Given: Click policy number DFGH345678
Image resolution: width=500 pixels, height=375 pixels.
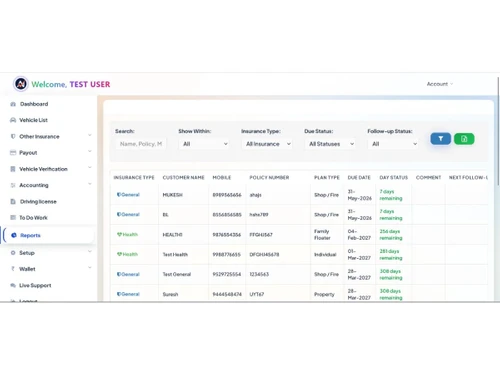Looking at the screenshot, I should pyautogui.click(x=264, y=254).
